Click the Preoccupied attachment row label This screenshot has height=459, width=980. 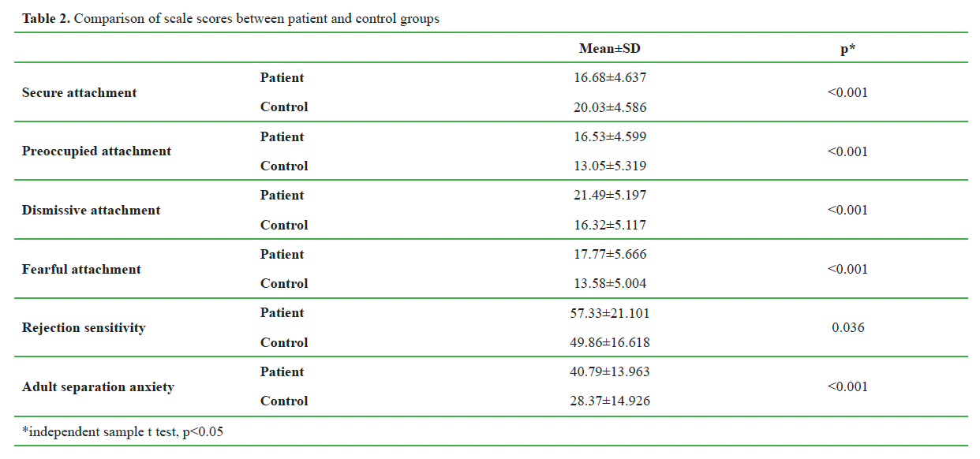tap(96, 151)
